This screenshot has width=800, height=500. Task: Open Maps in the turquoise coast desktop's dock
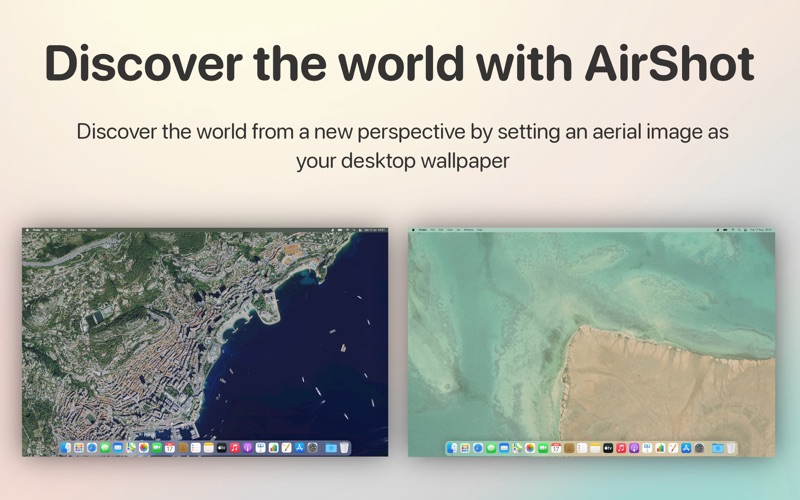(x=517, y=448)
